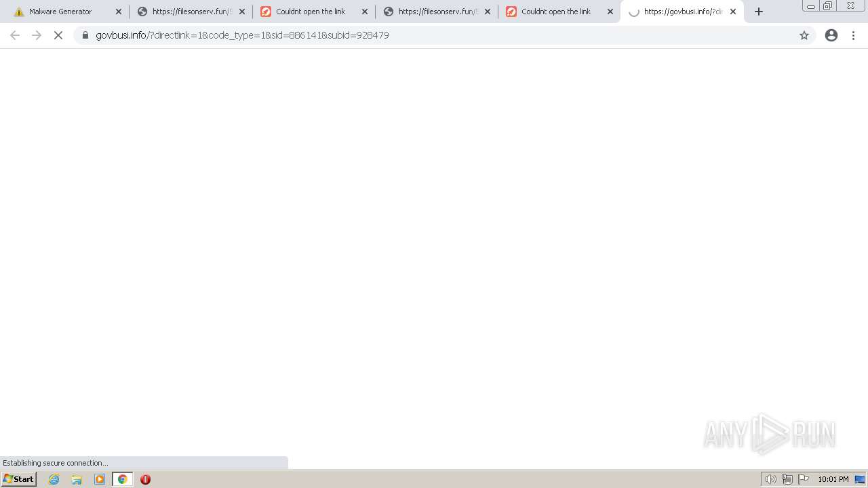This screenshot has width=868, height=488.
Task: Switch to the Malware Generator tab
Action: (64, 12)
